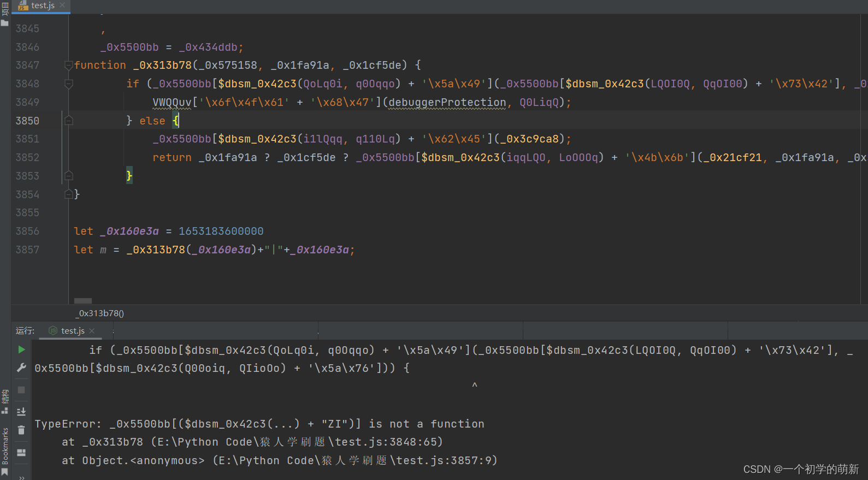Click the JS file icon on editor tab
This screenshot has height=480, width=868.
23,6
